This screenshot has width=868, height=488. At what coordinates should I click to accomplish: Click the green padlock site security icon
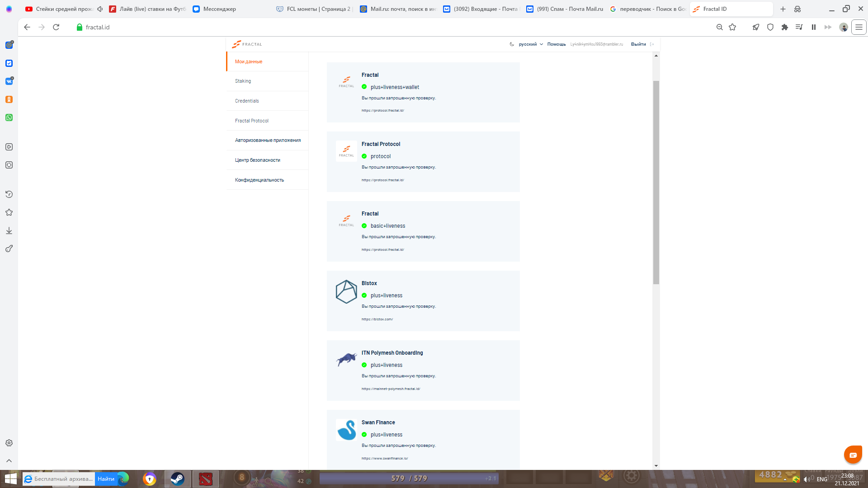coord(80,27)
